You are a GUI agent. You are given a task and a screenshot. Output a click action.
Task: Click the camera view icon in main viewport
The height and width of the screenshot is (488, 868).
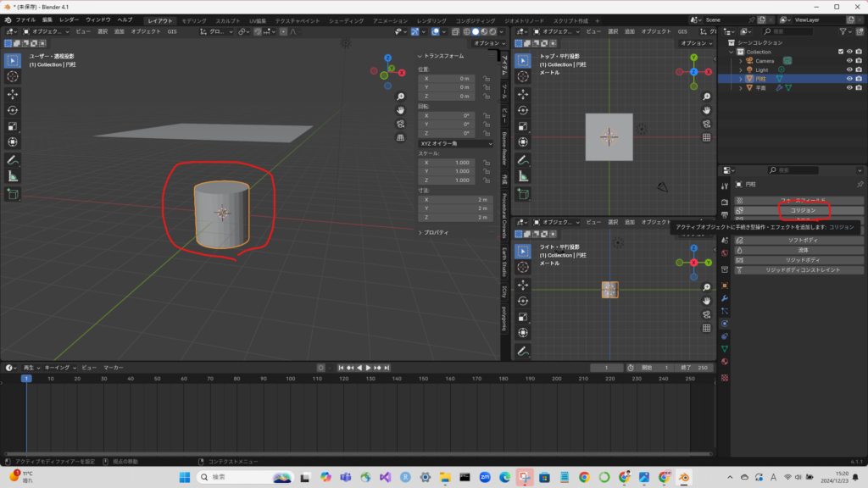click(400, 123)
